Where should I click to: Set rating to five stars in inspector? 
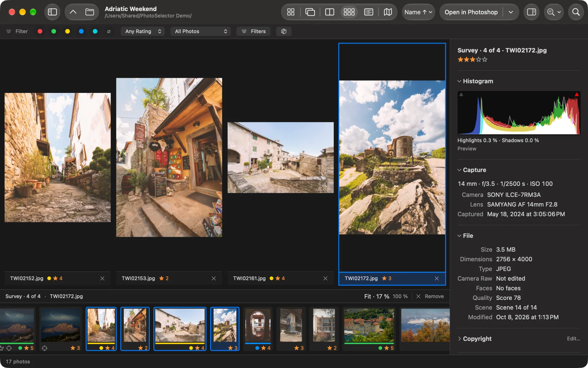point(484,59)
